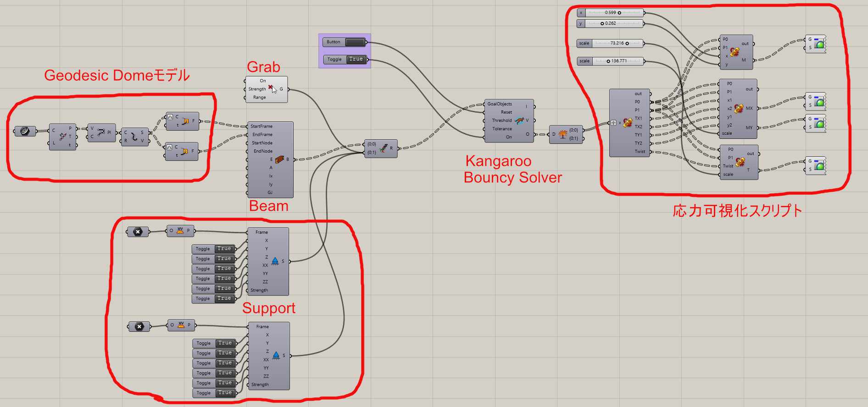Flip the third Toggle wired to upper Support
The height and width of the screenshot is (407, 868).
click(224, 269)
